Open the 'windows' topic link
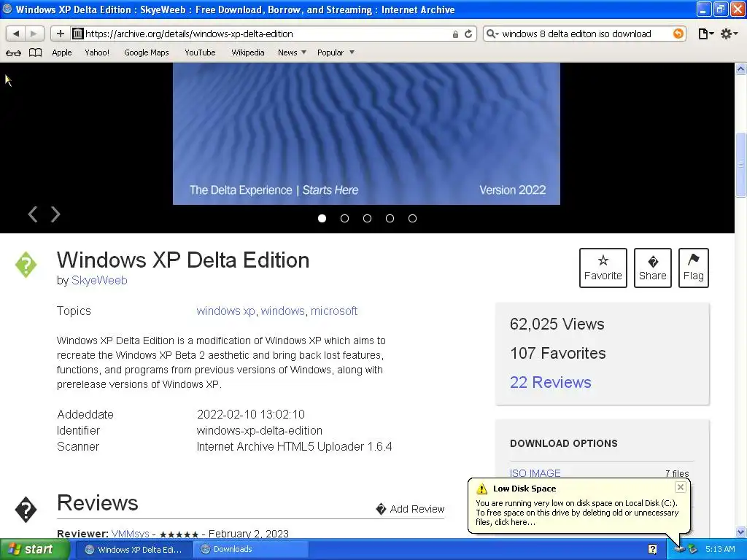747x560 pixels. (x=282, y=311)
